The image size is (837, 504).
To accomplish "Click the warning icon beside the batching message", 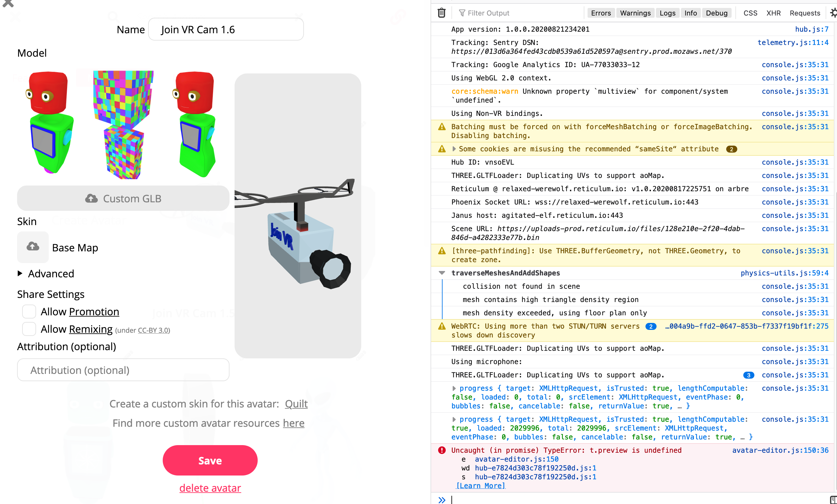I will tap(442, 127).
